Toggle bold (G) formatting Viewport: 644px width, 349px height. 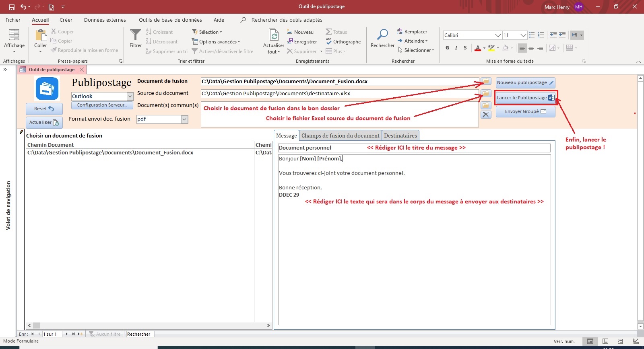[x=447, y=48]
